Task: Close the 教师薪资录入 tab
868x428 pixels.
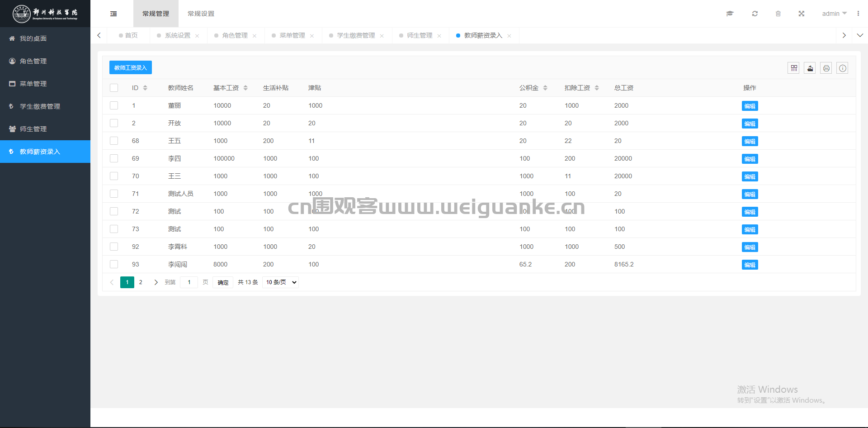Action: (x=509, y=36)
